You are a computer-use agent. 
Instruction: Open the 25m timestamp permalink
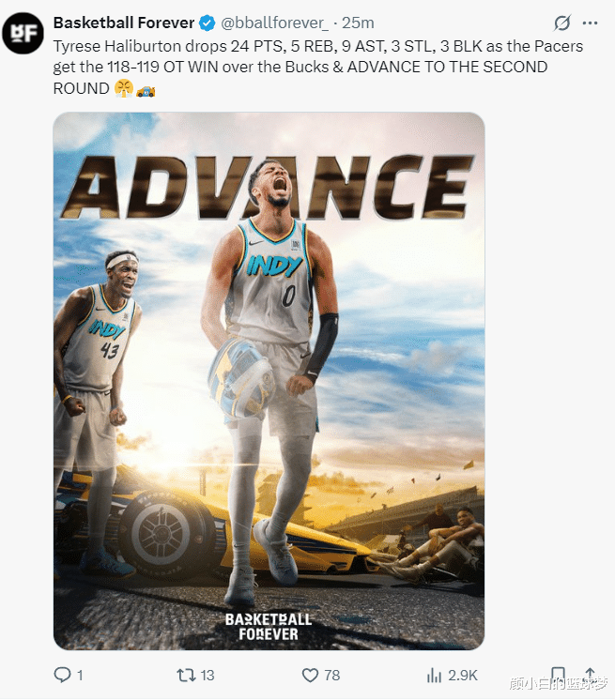pyautogui.click(x=358, y=23)
